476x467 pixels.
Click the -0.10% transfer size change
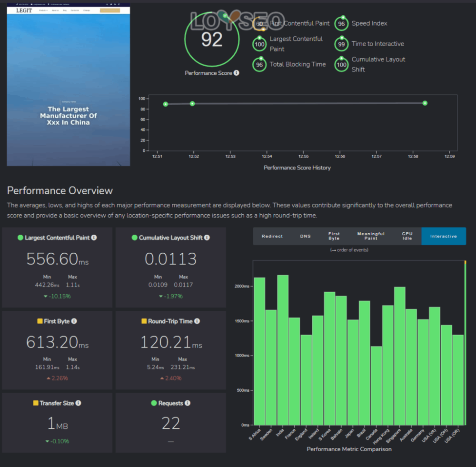(x=58, y=441)
